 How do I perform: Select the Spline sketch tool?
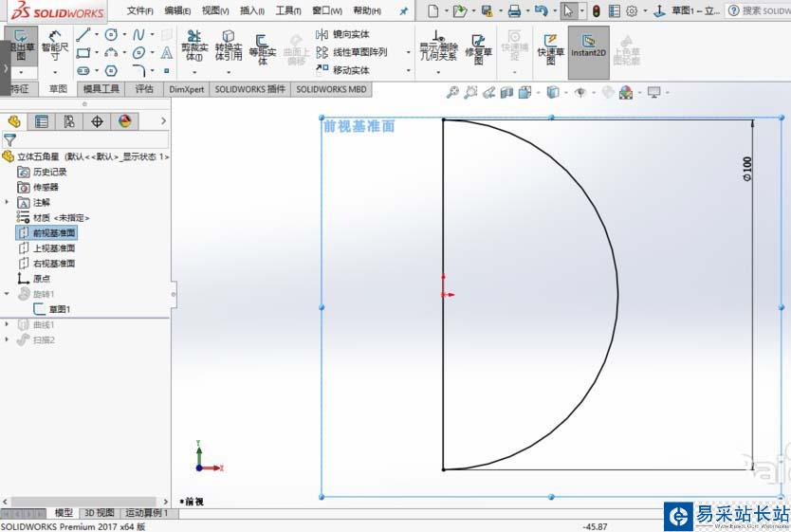pos(138,34)
